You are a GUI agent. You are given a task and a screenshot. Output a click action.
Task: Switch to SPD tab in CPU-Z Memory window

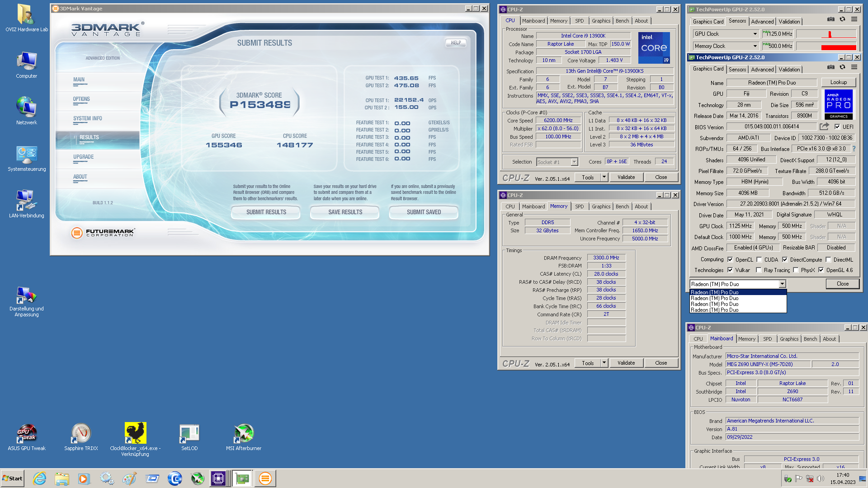(579, 206)
